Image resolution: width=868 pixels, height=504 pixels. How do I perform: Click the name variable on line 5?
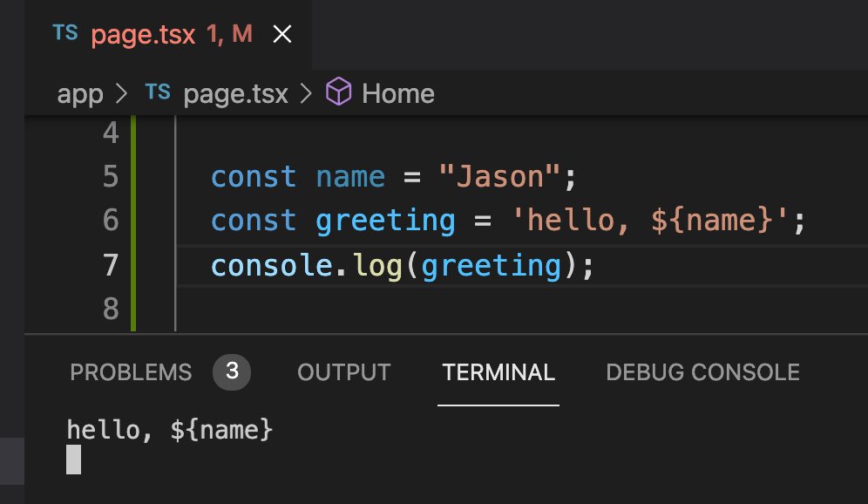pos(350,177)
